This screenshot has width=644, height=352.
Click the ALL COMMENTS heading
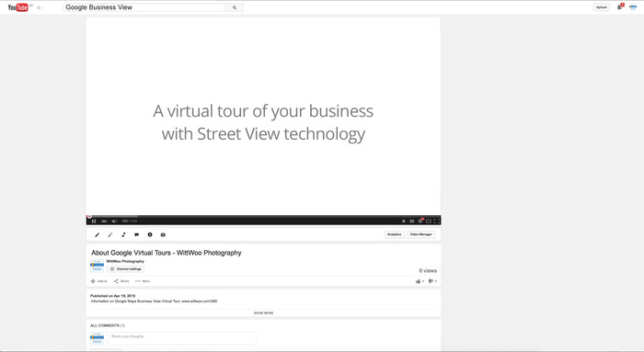(108, 325)
